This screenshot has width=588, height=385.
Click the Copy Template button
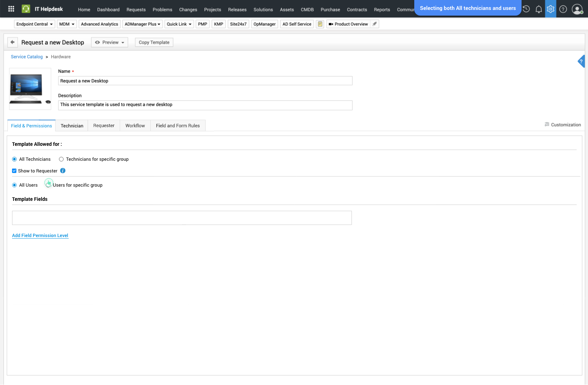tap(154, 42)
